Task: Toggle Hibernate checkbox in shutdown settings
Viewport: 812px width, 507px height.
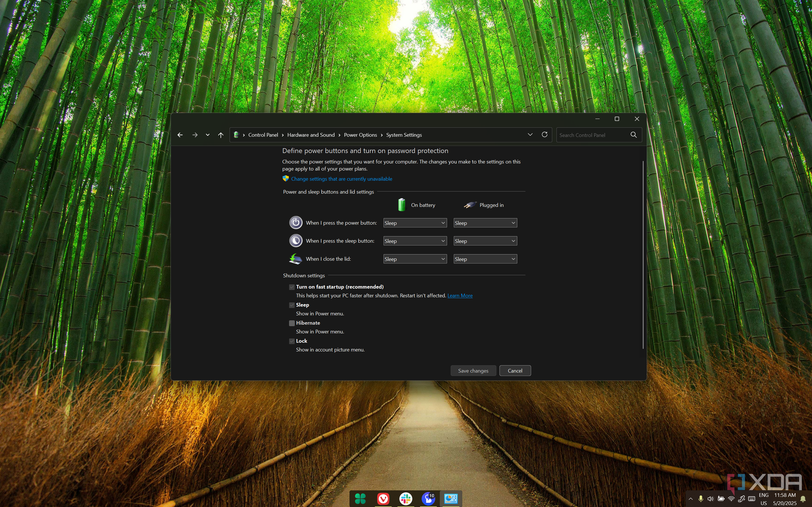Action: tap(292, 323)
